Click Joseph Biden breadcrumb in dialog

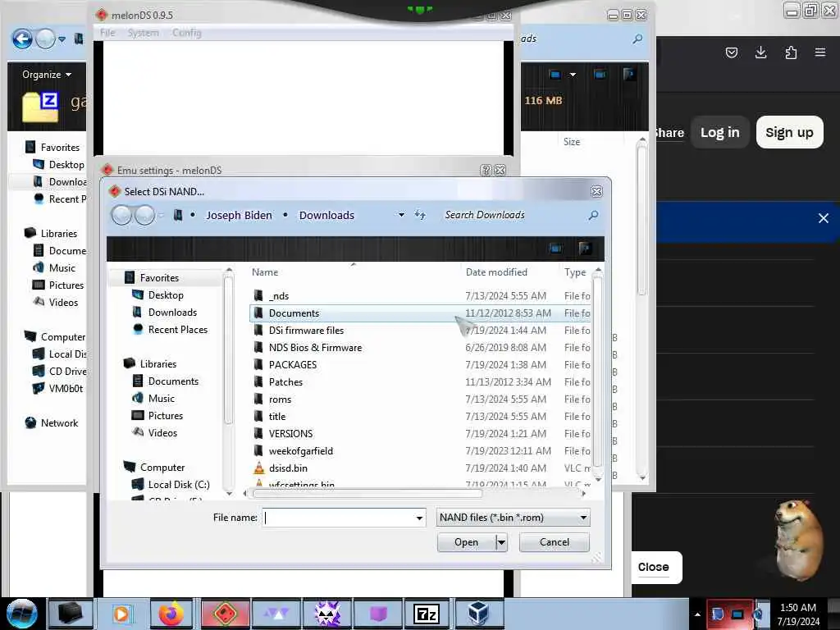[x=239, y=215]
